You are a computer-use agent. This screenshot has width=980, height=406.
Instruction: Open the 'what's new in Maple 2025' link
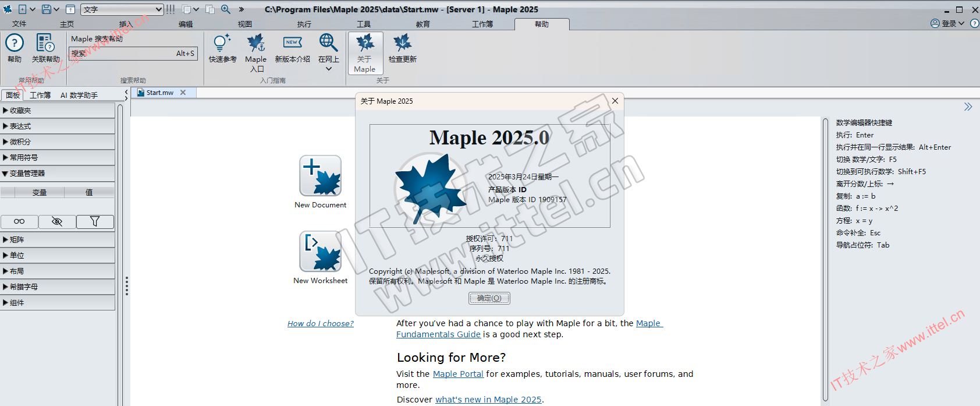(x=488, y=400)
